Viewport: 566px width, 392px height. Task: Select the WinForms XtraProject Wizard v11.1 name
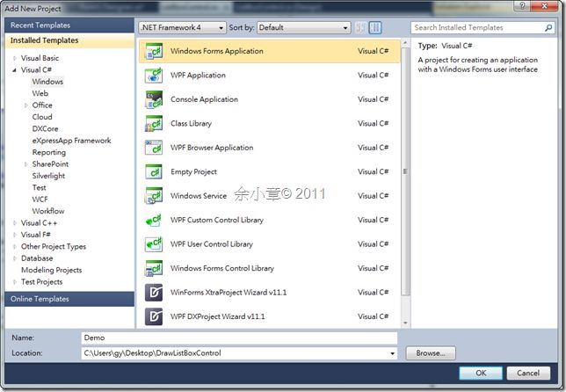point(229,293)
